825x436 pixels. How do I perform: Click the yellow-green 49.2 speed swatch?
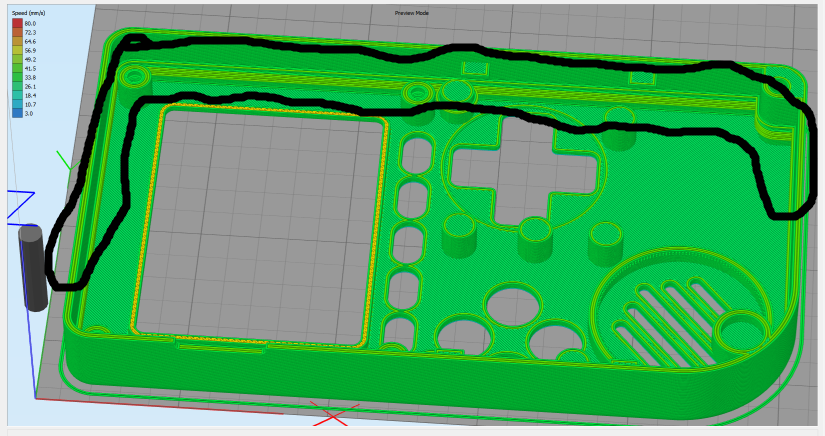[x=17, y=59]
